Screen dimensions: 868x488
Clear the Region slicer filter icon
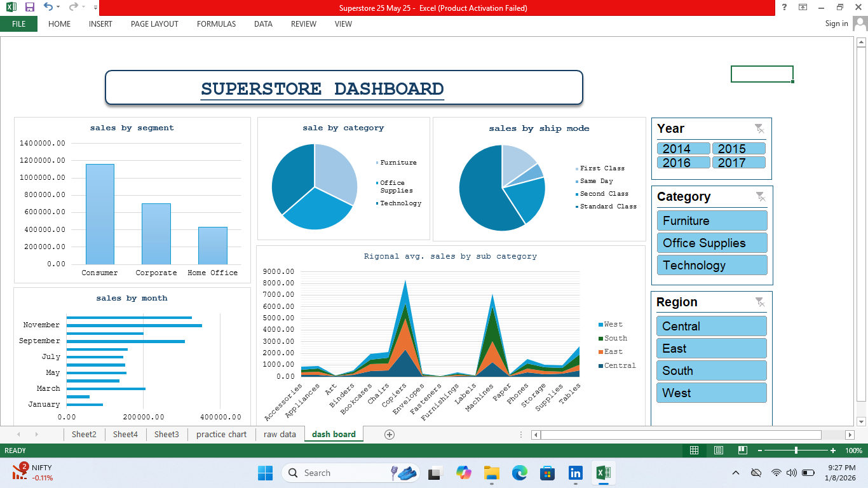(759, 302)
